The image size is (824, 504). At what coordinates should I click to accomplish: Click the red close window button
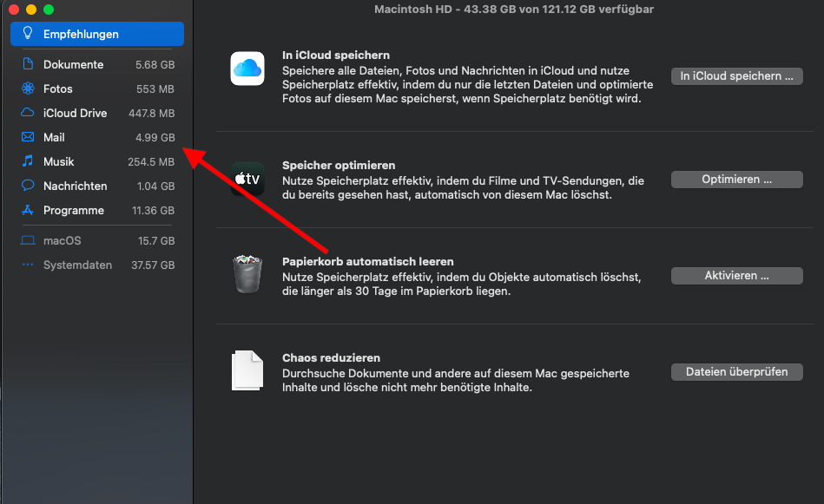click(x=14, y=10)
